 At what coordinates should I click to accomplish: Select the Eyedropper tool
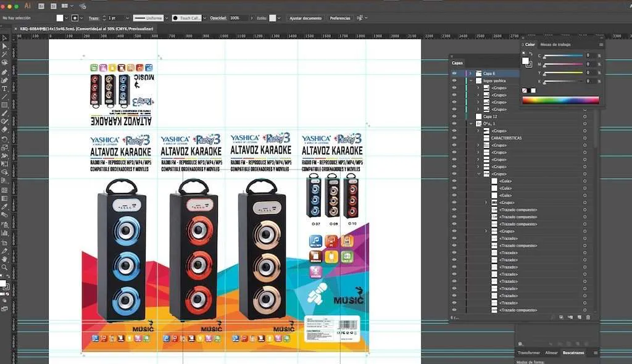(x=4, y=207)
